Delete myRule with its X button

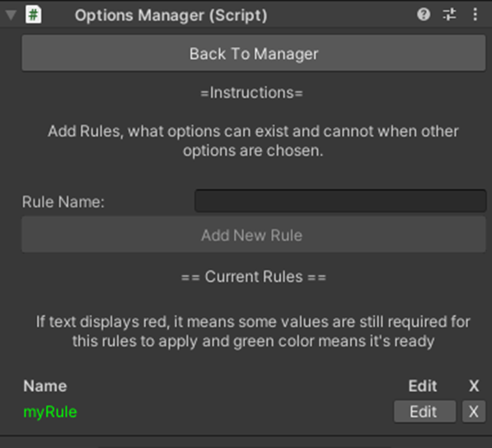pyautogui.click(x=474, y=411)
